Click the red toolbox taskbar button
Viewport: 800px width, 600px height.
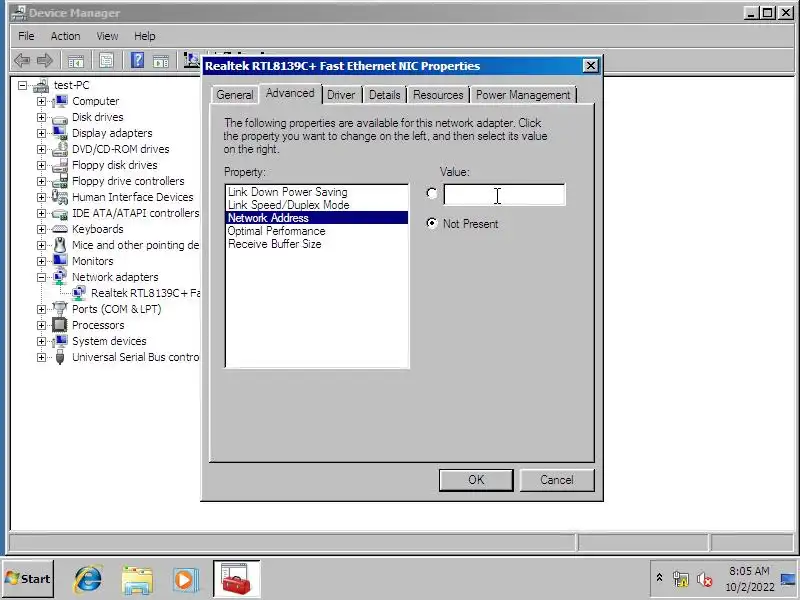point(236,579)
